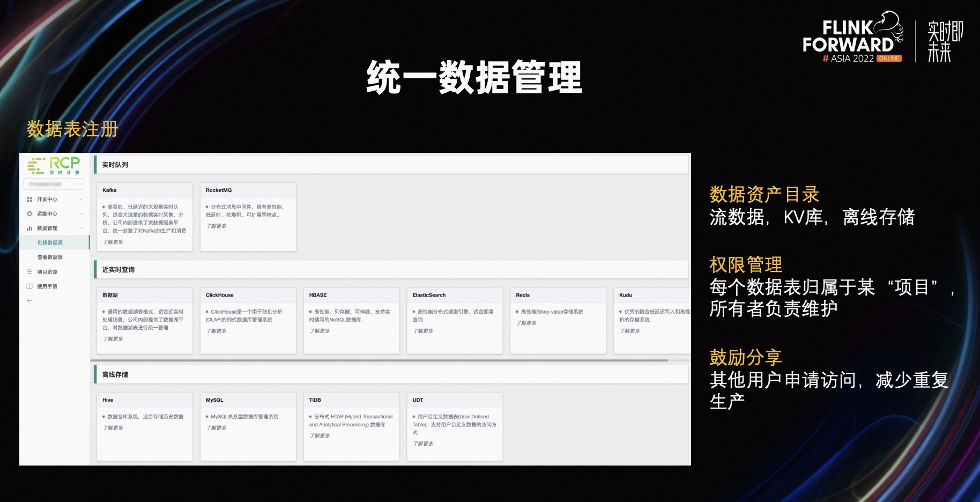
Task: Click the ElasticSearch description 高性能分布式搜索引擎
Action: 453,316
